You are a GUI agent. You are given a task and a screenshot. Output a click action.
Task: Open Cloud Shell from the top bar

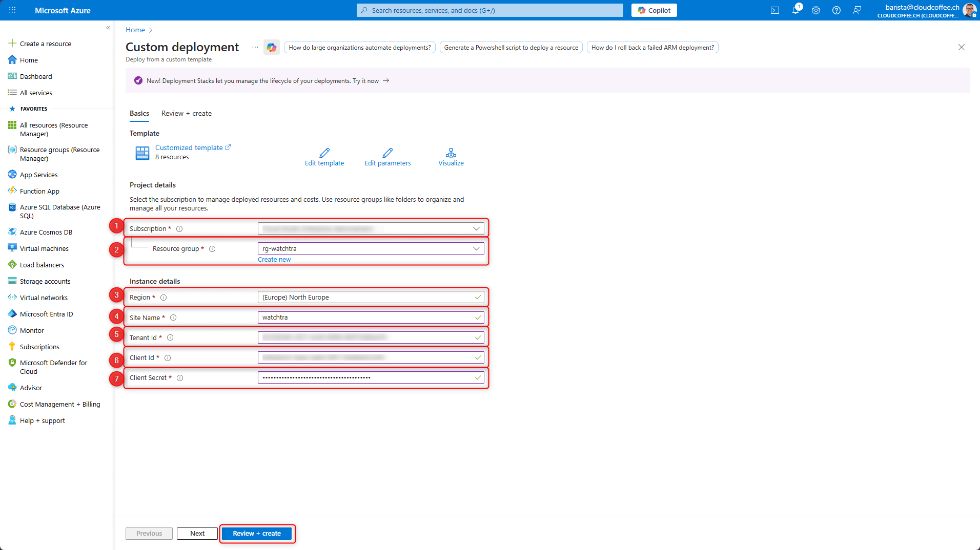point(775,10)
